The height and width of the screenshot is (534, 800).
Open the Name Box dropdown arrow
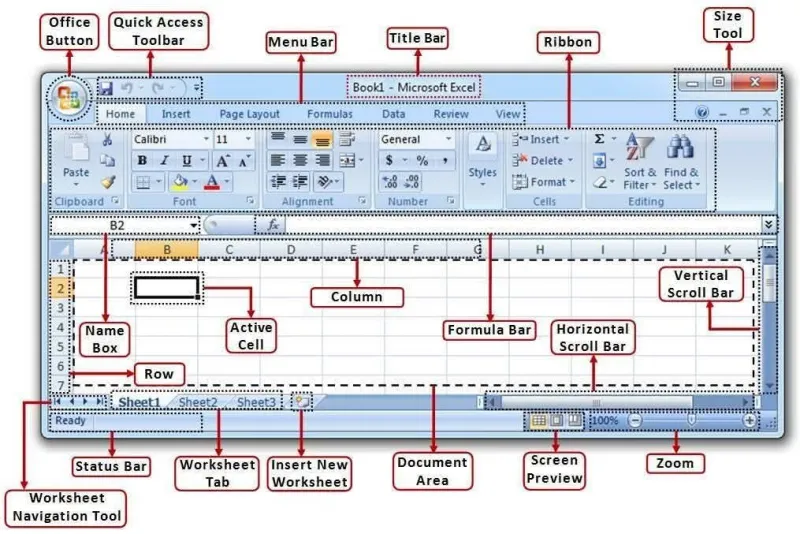pyautogui.click(x=193, y=225)
